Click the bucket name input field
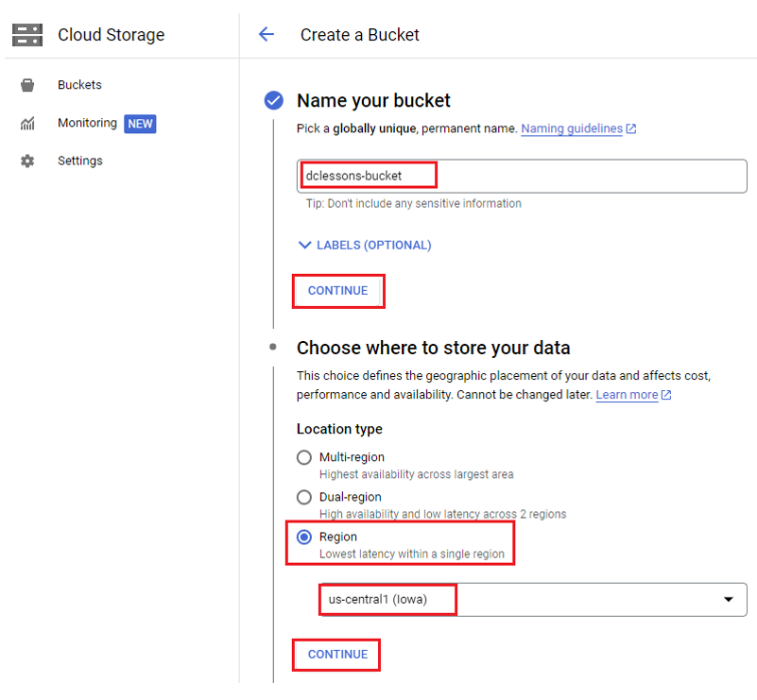 click(522, 176)
